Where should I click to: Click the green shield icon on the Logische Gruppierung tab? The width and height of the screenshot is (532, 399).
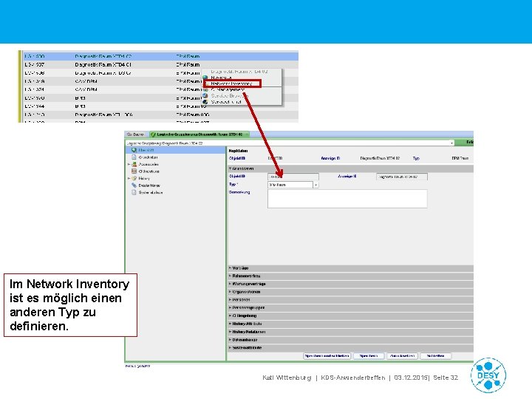click(x=153, y=134)
